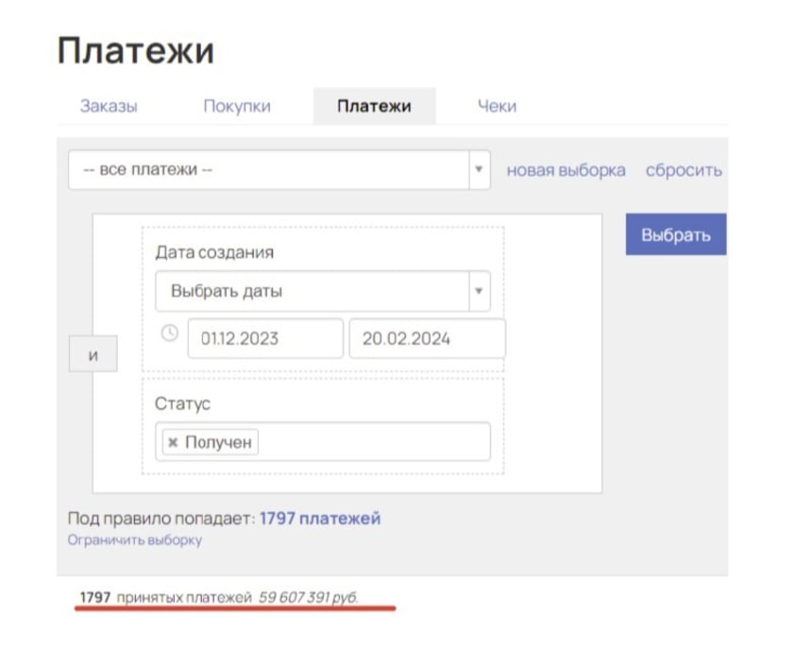Click 'Ограничить выборку' link
812x647 pixels.
[135, 539]
